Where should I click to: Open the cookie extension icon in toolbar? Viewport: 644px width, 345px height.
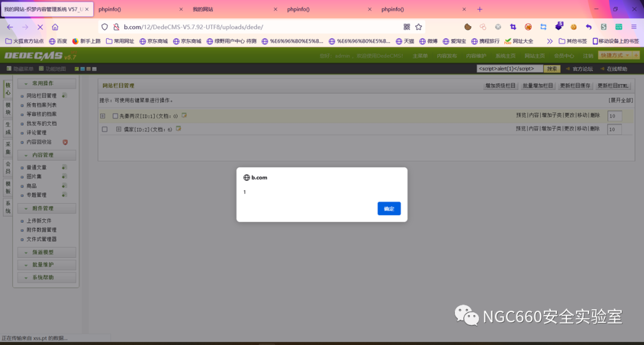coord(468,27)
